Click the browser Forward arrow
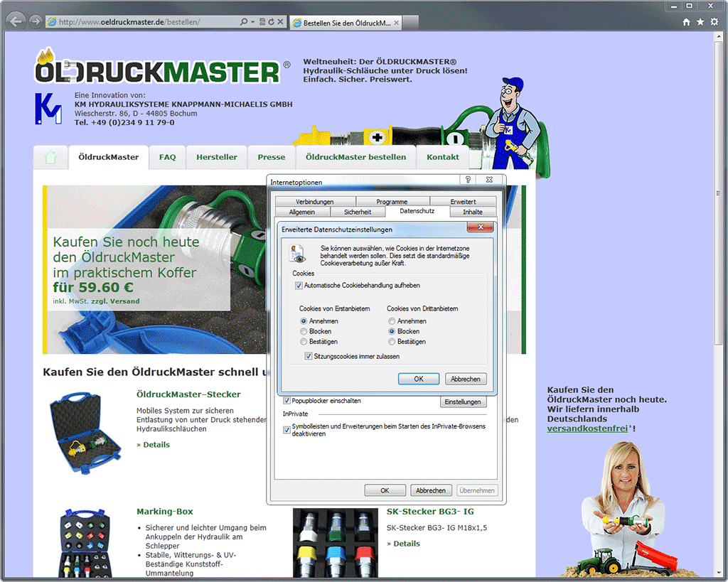 point(36,21)
